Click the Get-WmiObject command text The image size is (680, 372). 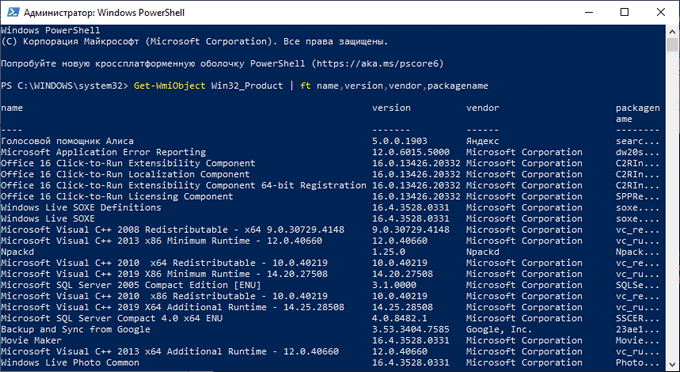(170, 86)
